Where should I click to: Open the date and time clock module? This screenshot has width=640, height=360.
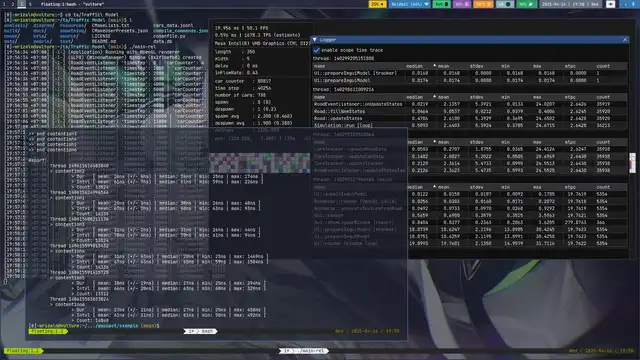point(570,4)
